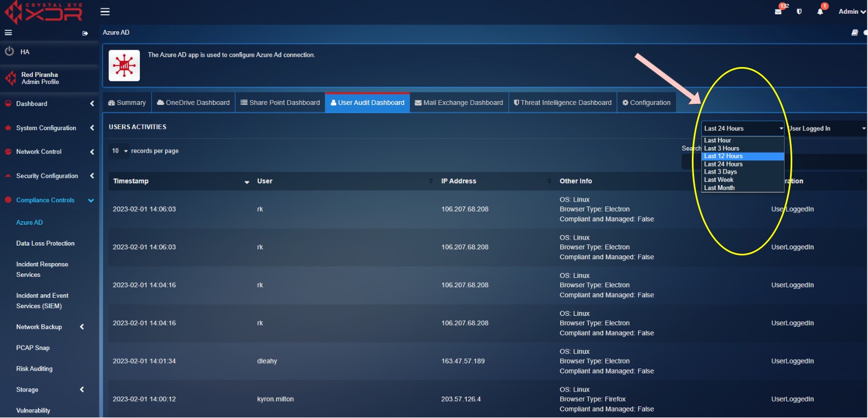Open the Configuration tab

(x=646, y=103)
